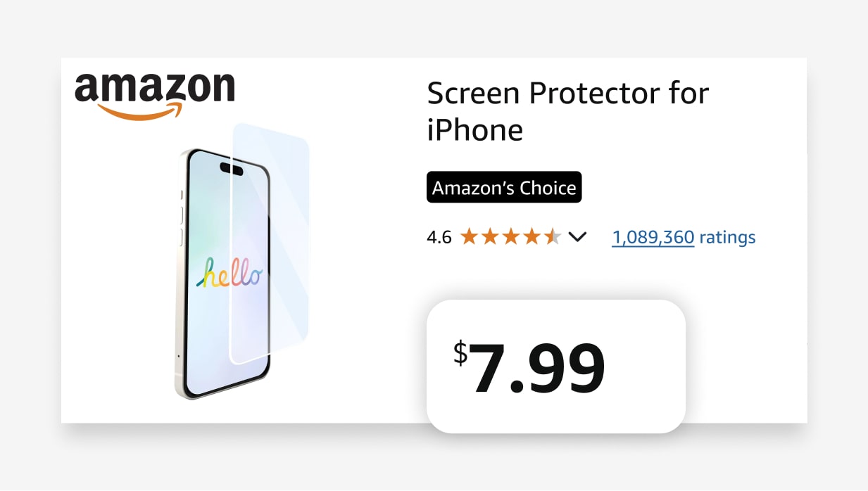Expand the rating breakdown chevron
Viewport: 868px width, 491px height.
pos(577,237)
